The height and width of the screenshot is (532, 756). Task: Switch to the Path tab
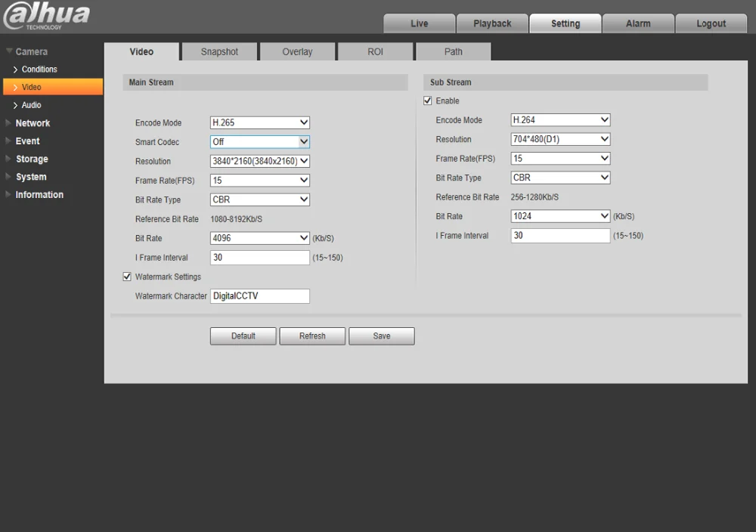(453, 51)
